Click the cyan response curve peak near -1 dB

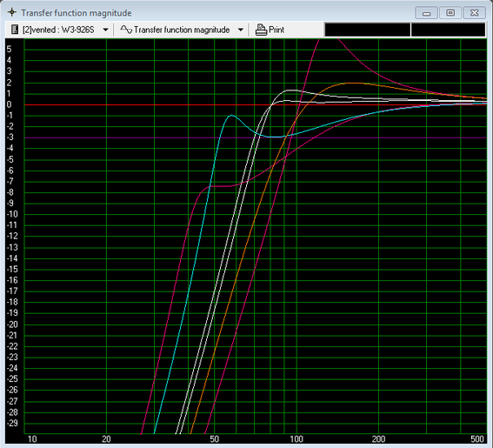(x=232, y=116)
